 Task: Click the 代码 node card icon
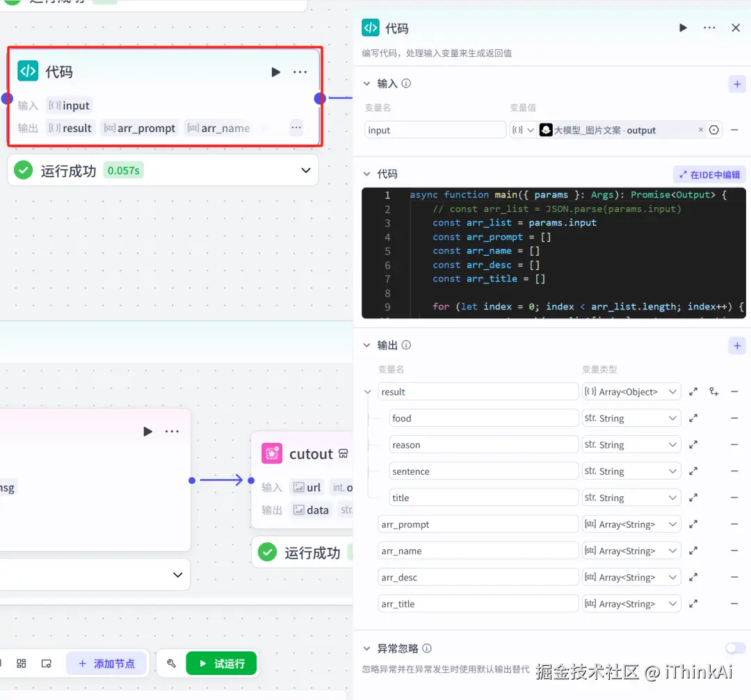point(28,72)
